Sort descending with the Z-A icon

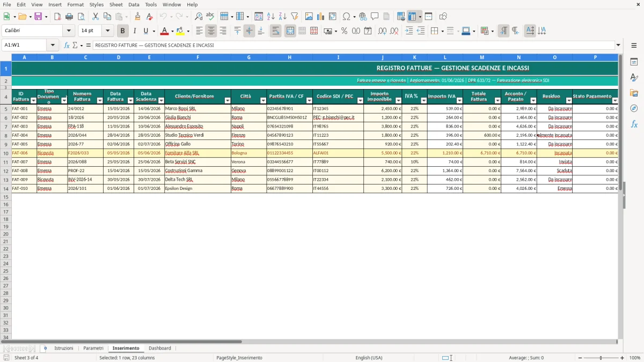(283, 17)
